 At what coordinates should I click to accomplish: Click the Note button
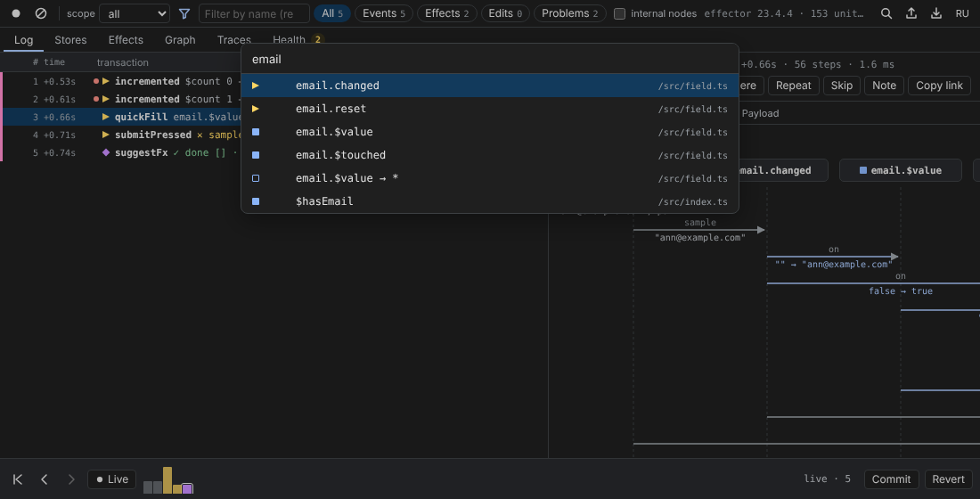tap(884, 86)
